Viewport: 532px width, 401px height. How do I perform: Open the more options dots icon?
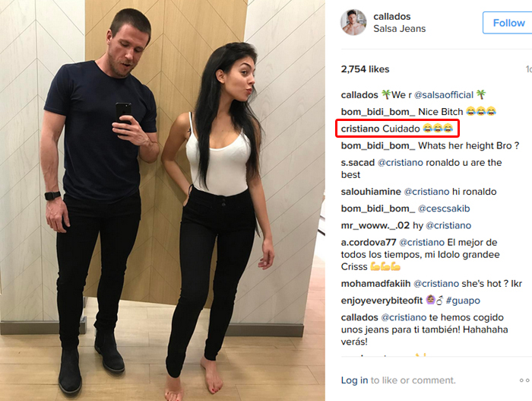[525, 380]
